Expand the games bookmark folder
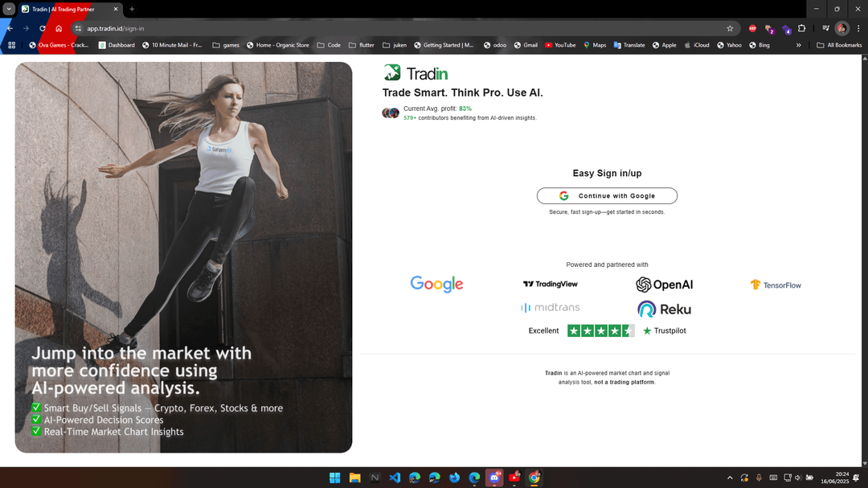Viewport: 868px width, 488px height. click(226, 45)
